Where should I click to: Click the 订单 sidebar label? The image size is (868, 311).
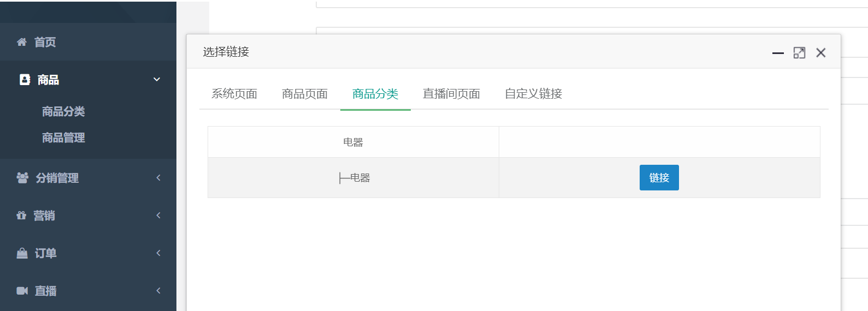click(46, 253)
